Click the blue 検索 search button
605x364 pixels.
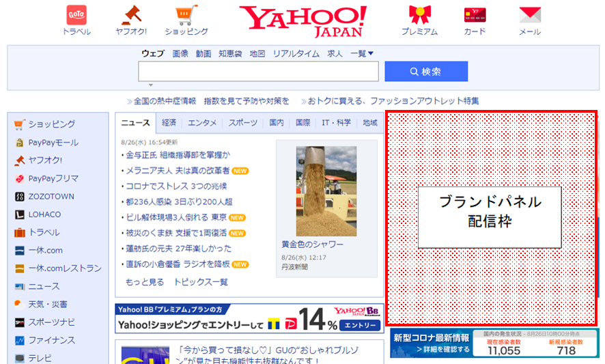(x=426, y=72)
